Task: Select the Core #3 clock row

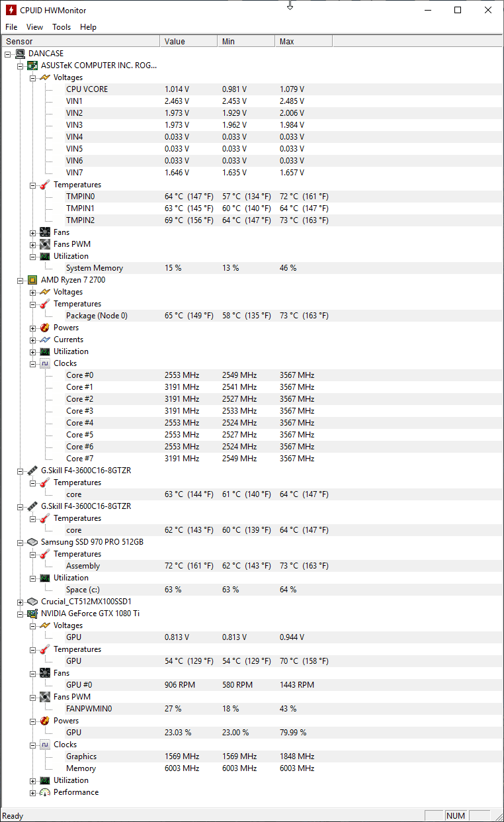Action: tap(251, 411)
